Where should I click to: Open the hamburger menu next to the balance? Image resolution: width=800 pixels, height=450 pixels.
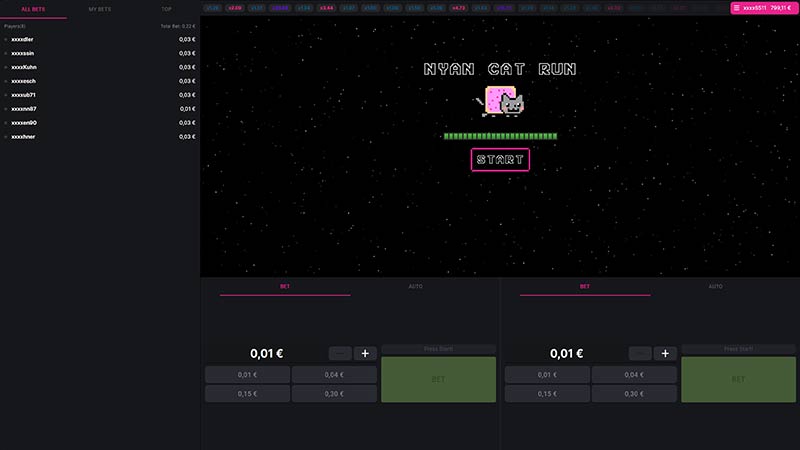click(x=736, y=8)
